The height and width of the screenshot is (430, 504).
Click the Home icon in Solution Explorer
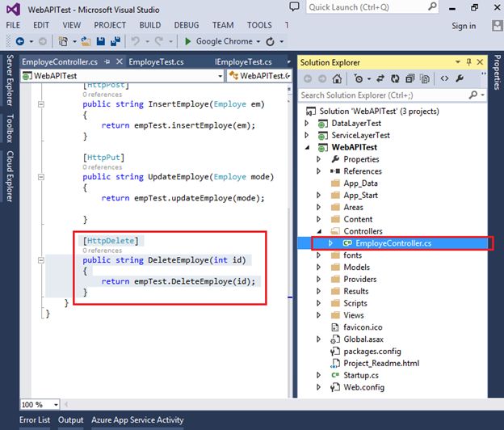point(338,78)
